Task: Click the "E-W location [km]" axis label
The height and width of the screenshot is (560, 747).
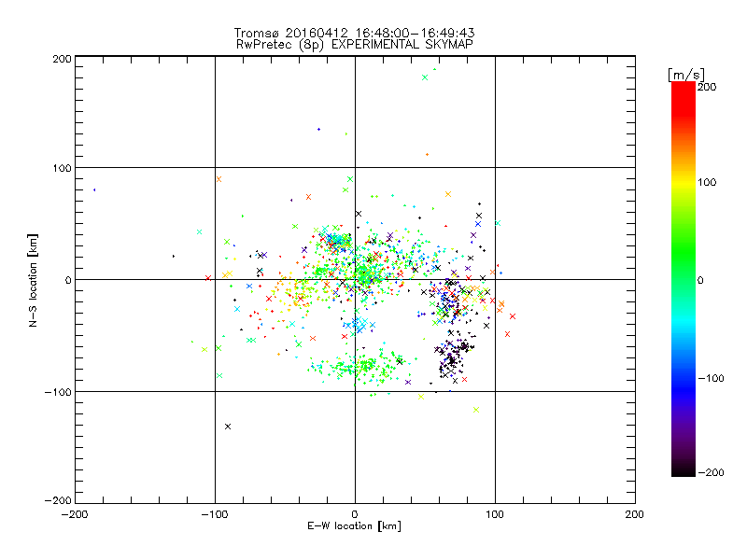Action: [354, 525]
